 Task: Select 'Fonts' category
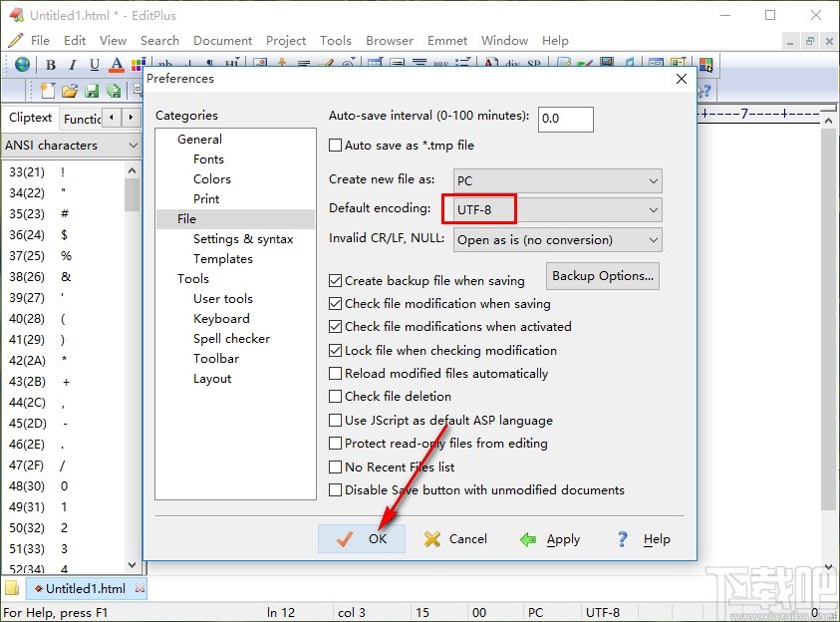[208, 159]
